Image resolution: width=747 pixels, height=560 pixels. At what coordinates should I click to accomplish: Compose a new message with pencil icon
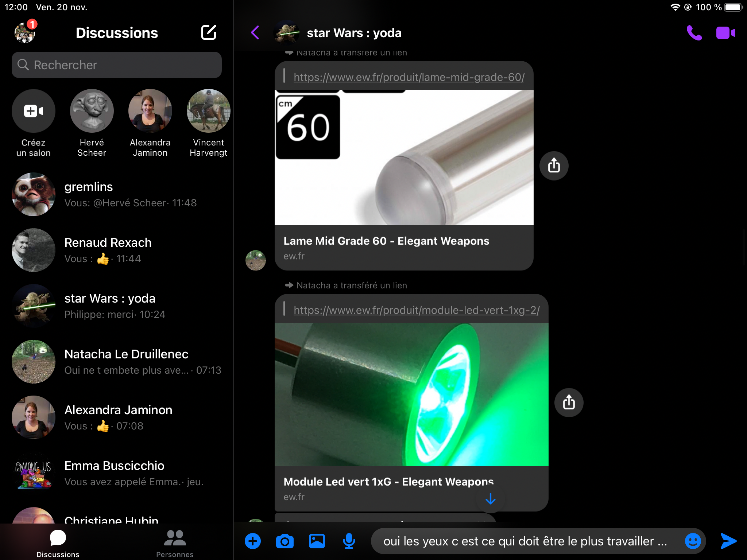coord(209,33)
